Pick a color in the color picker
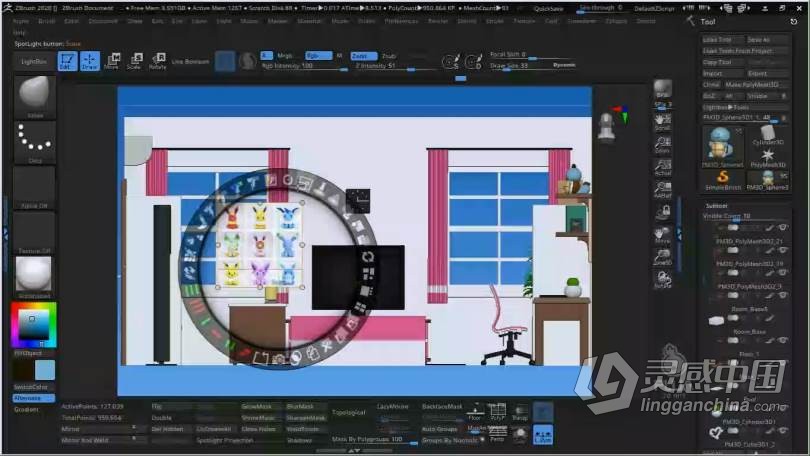 (34, 325)
